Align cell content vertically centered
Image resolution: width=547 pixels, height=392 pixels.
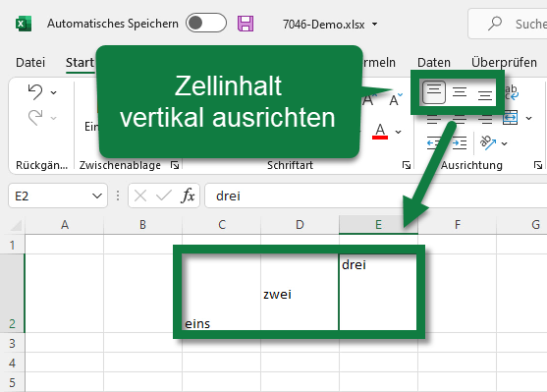[460, 92]
